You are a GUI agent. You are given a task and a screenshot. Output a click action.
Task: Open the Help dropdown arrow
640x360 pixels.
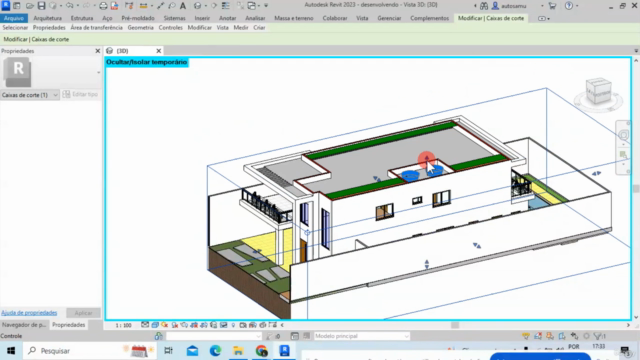point(577,6)
